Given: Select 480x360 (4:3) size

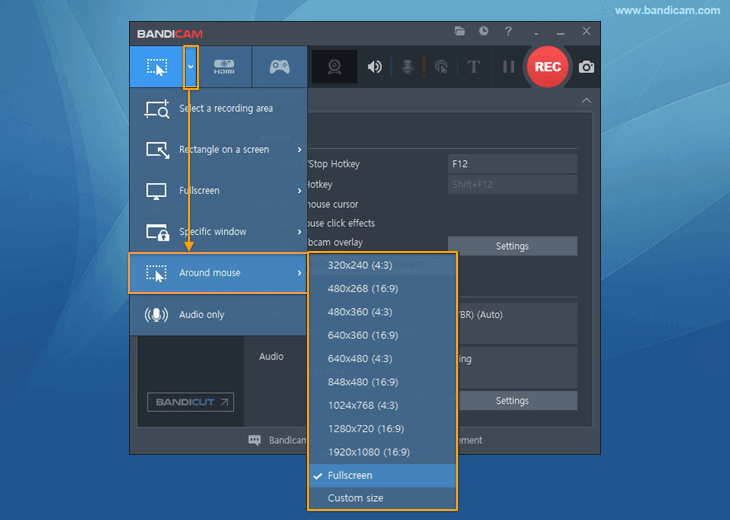Looking at the screenshot, I should (382, 312).
